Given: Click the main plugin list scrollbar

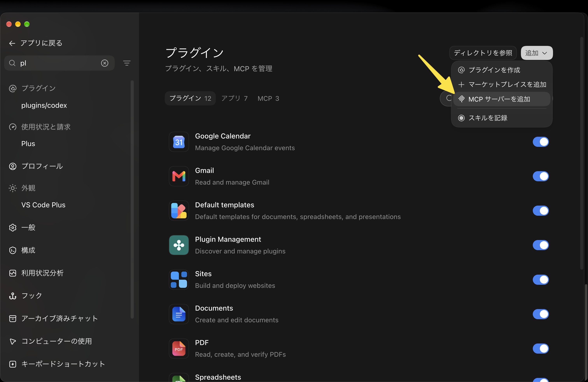Looking at the screenshot, I should pyautogui.click(x=582, y=153).
